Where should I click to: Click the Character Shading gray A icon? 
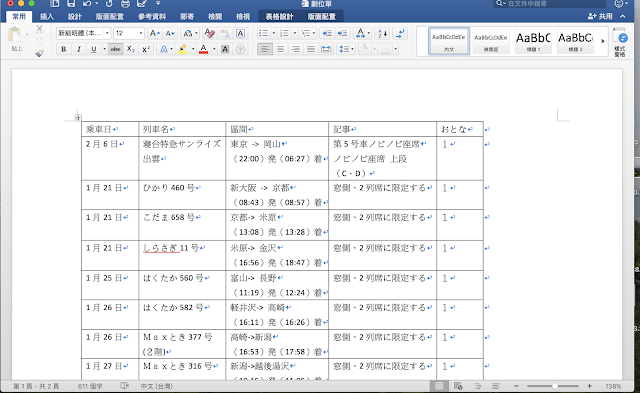(x=224, y=49)
